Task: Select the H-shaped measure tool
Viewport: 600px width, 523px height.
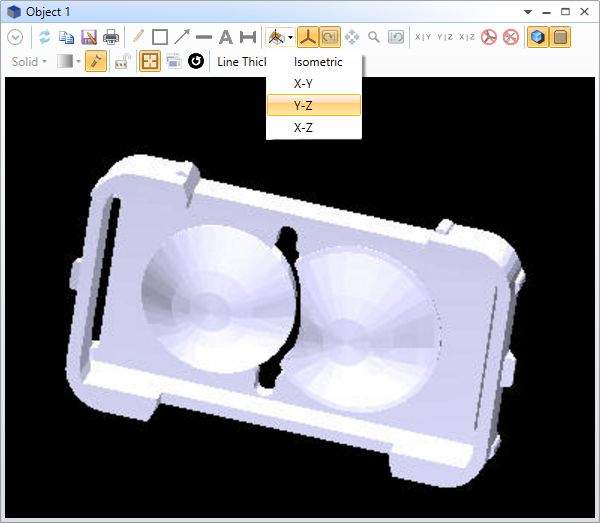Action: pos(248,37)
